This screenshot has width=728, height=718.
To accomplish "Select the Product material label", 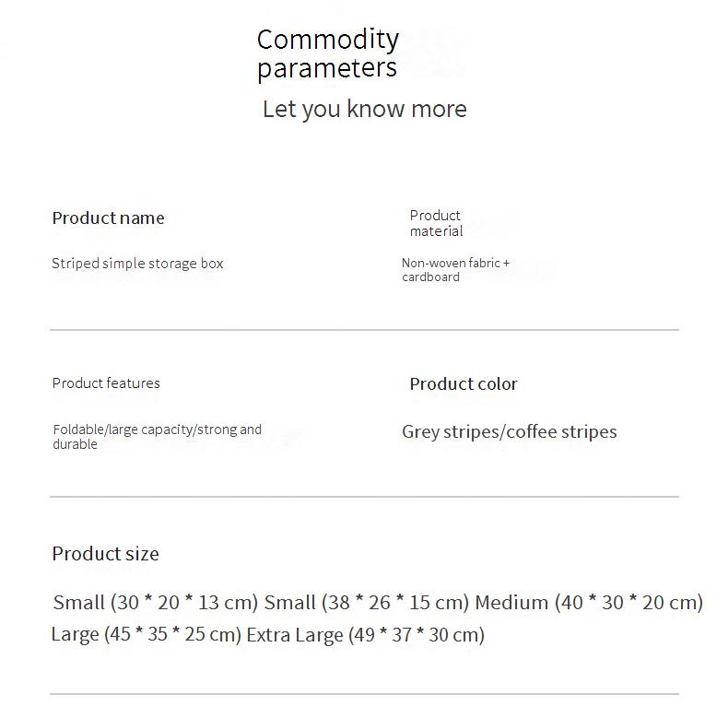I will click(436, 223).
